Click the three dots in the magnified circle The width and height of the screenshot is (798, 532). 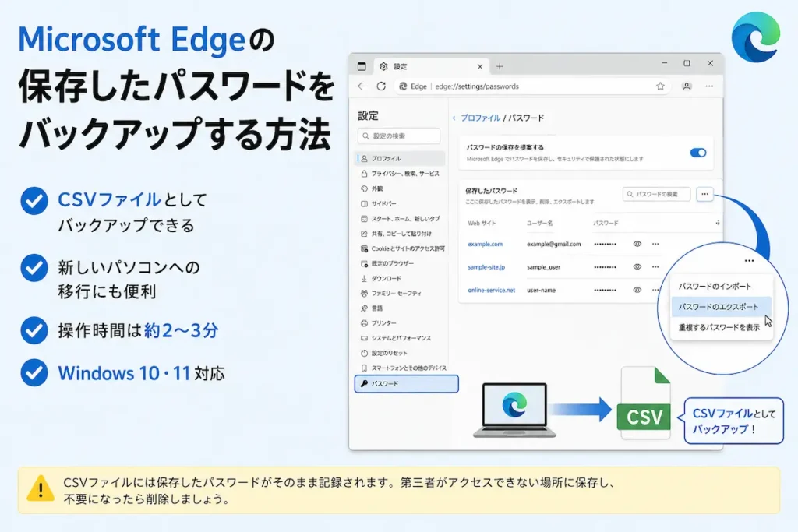click(x=749, y=261)
